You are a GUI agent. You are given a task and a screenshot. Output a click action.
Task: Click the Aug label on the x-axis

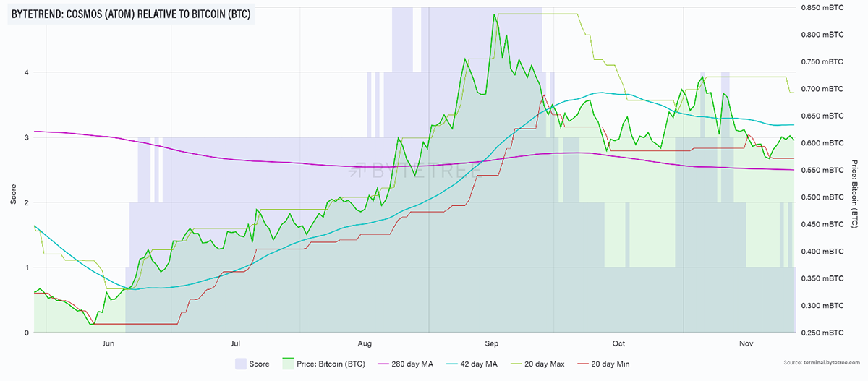(365, 344)
